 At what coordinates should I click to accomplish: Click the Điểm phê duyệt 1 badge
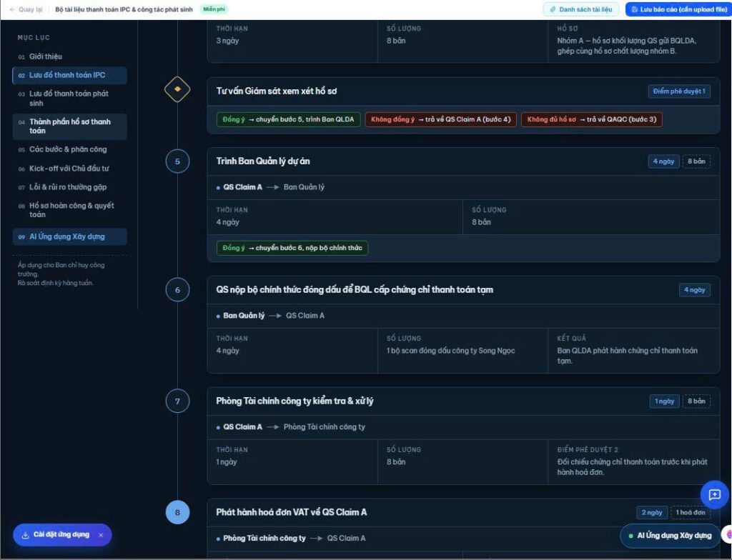click(x=679, y=91)
